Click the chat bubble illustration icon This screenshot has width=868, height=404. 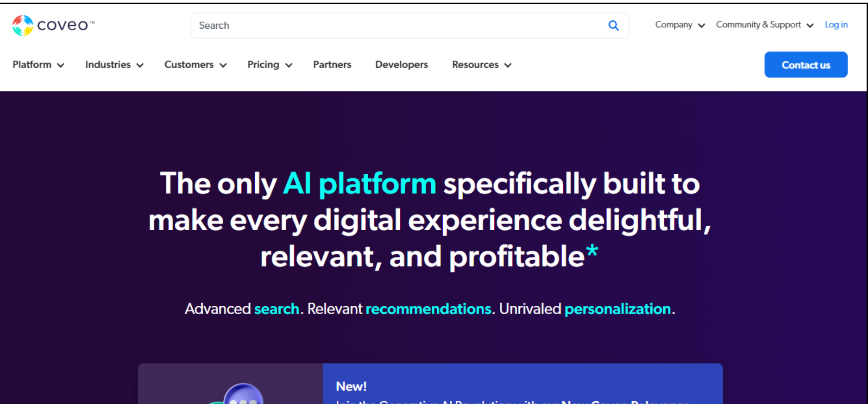(243, 395)
